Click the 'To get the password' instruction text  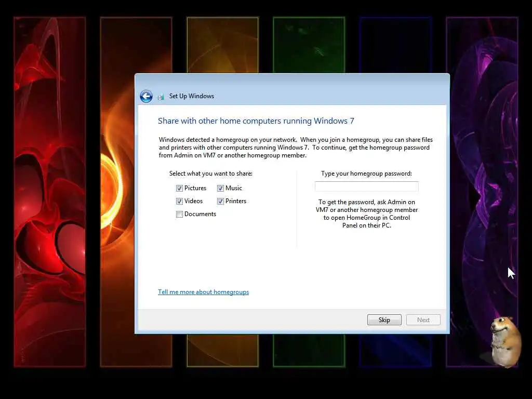[x=366, y=214]
